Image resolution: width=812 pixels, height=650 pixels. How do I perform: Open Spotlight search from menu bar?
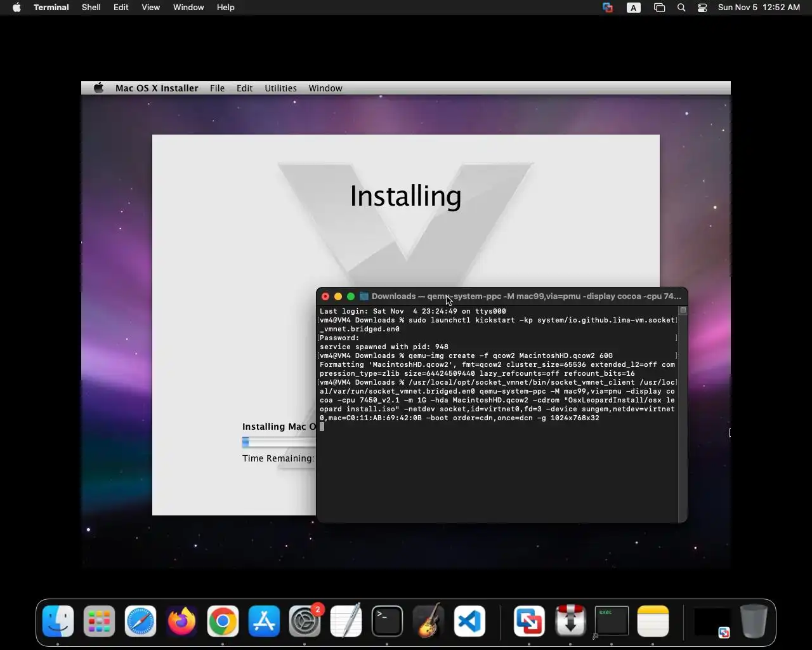681,8
